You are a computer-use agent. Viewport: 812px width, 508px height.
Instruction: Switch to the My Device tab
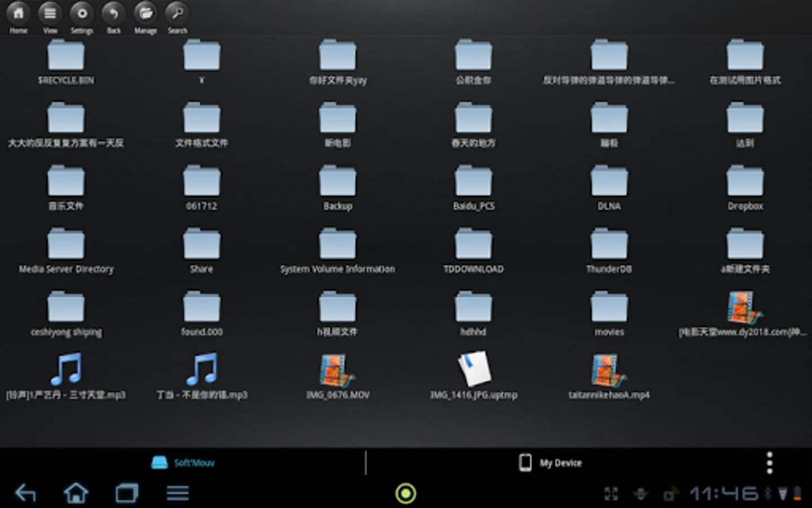550,463
